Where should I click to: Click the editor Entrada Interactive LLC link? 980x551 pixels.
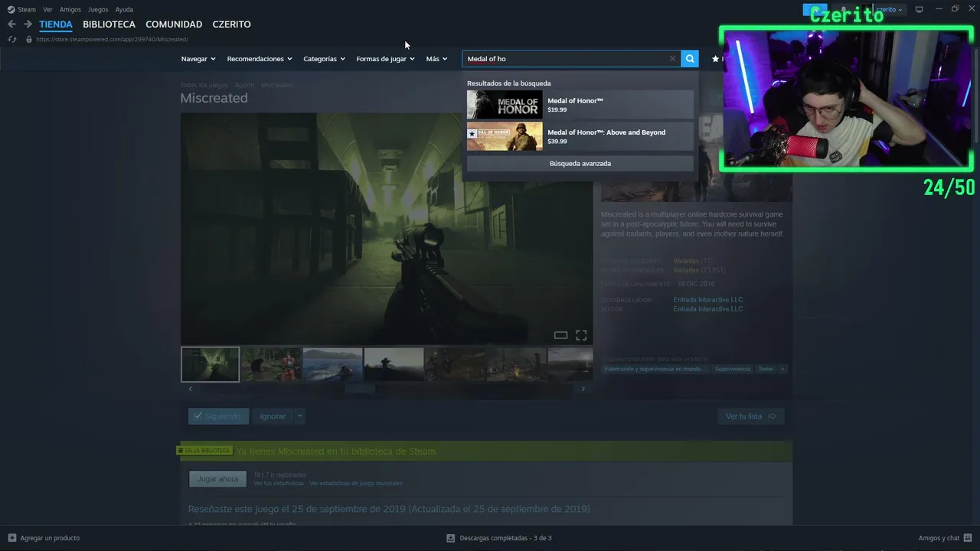pyautogui.click(x=707, y=309)
